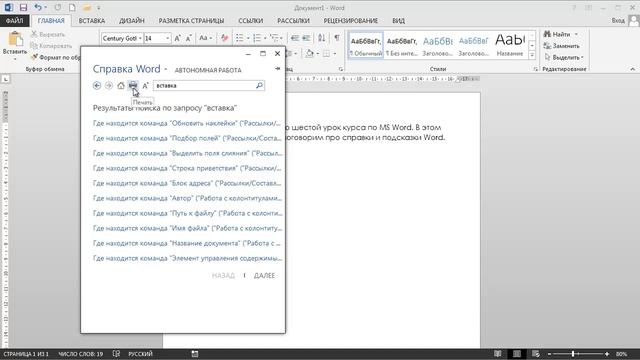The image size is (640, 360).
Task: Enlarge the help text size
Action: pos(145,85)
